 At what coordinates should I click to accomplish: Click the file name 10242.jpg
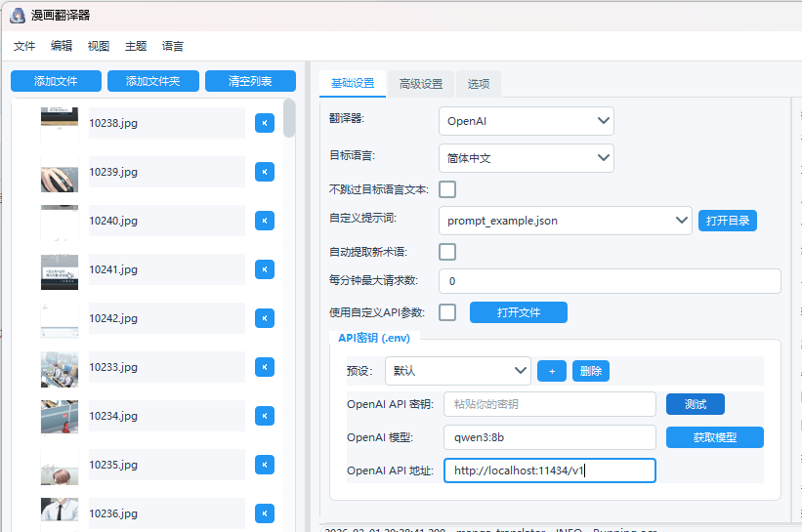tap(113, 318)
